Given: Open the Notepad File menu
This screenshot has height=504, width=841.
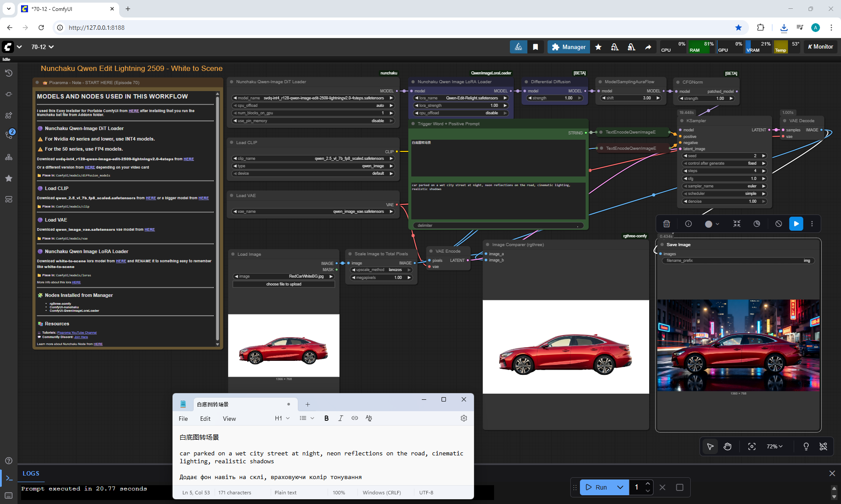Looking at the screenshot, I should click(x=183, y=419).
